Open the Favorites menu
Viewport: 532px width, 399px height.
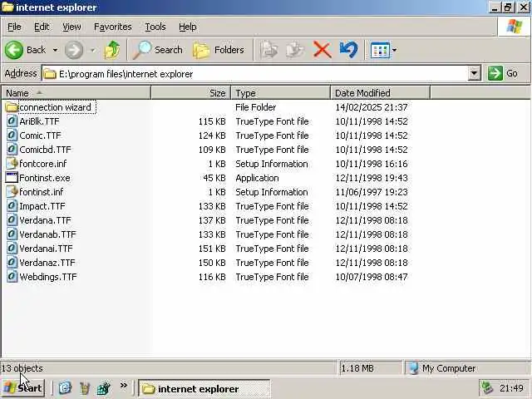coord(113,27)
